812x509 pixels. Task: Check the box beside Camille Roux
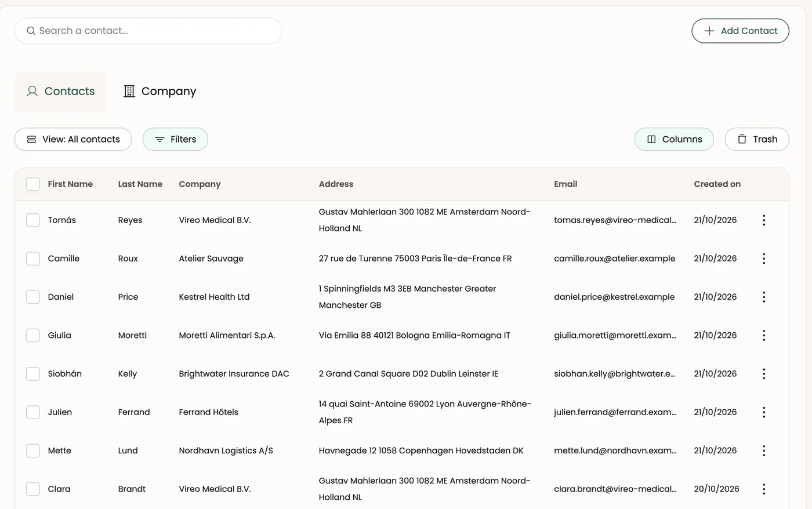click(33, 259)
